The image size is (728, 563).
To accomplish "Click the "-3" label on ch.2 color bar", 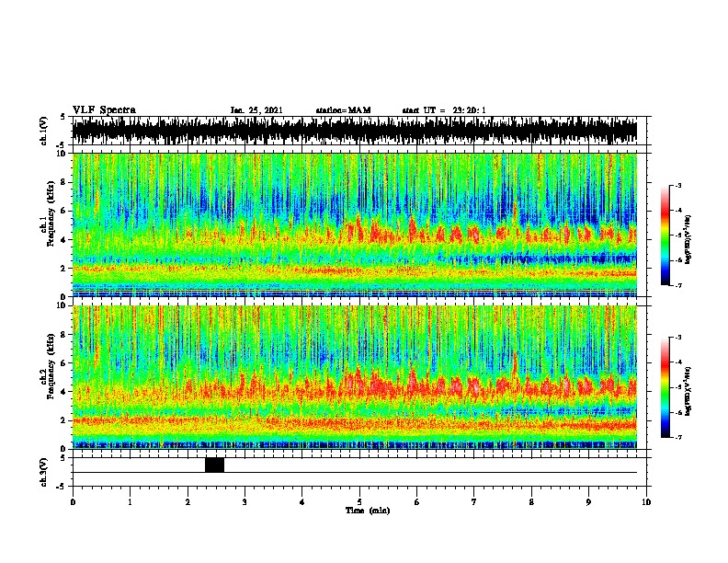I will click(x=677, y=338).
